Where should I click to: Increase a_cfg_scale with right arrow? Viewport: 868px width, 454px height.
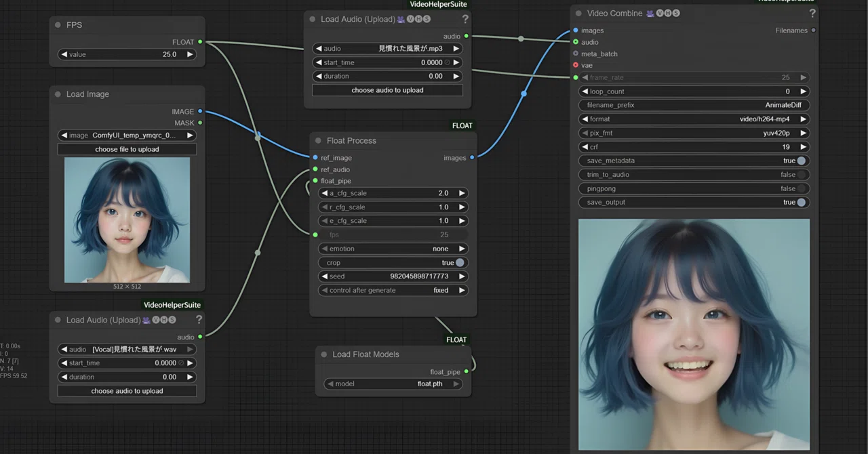coord(462,193)
